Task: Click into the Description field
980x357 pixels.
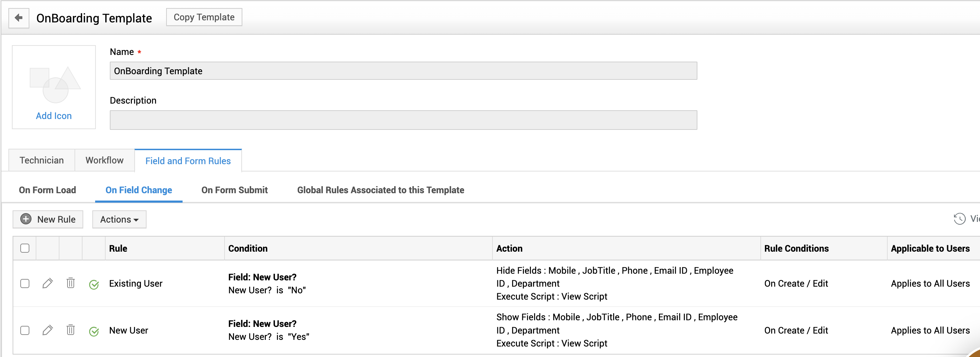Action: 403,120
